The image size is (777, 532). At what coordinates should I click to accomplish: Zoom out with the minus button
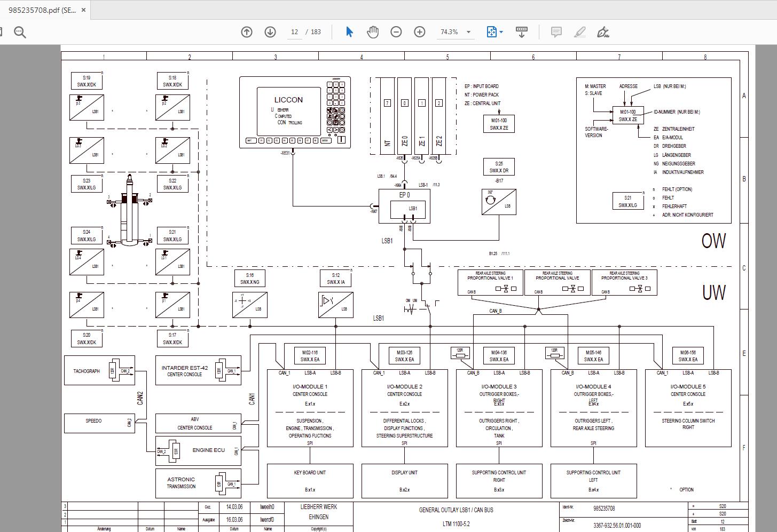click(x=396, y=32)
